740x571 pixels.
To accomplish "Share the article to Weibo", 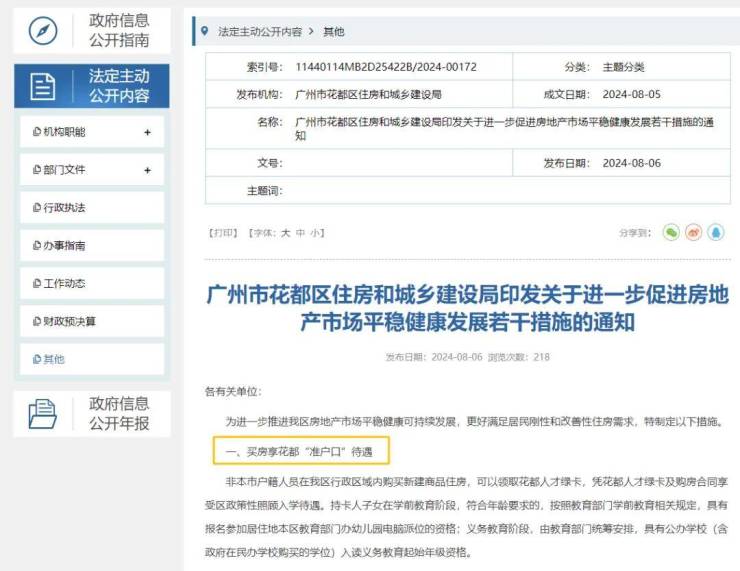I will (x=693, y=232).
